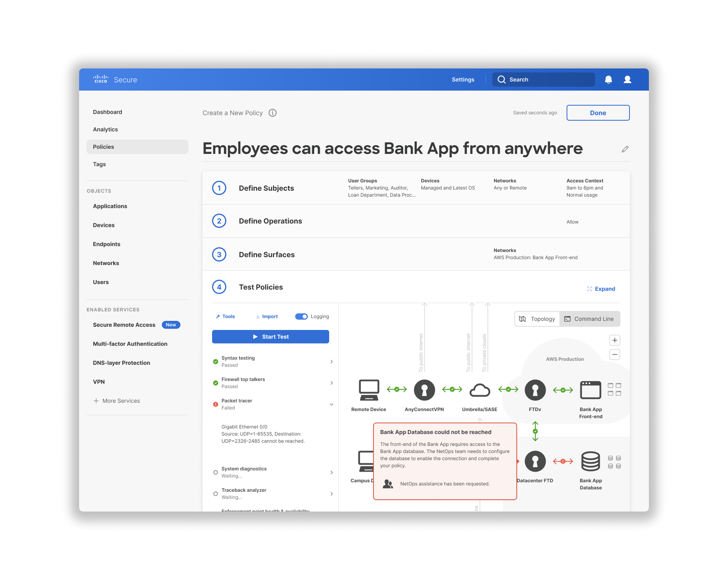728x580 pixels.
Task: Expand the Test Policies panel
Action: coord(601,289)
